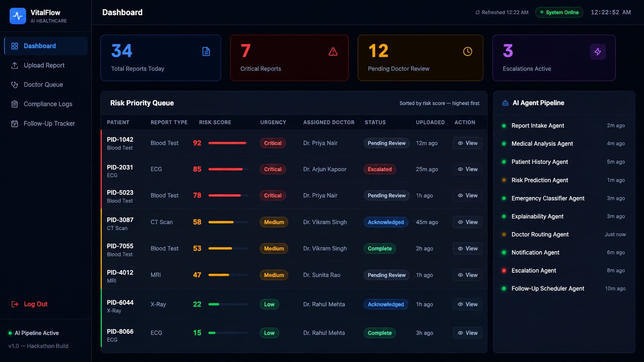The width and height of the screenshot is (644, 362).
Task: Click the clock icon on Pending Doctor Review card
Action: point(468,52)
